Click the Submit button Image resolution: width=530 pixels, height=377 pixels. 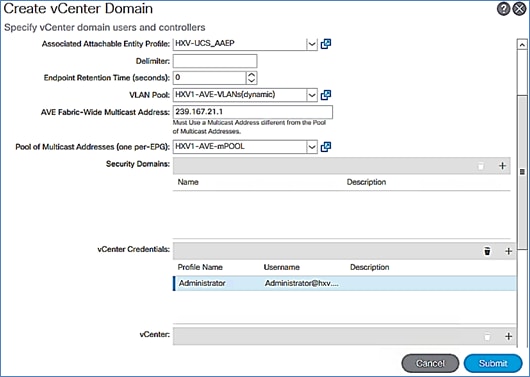493,363
